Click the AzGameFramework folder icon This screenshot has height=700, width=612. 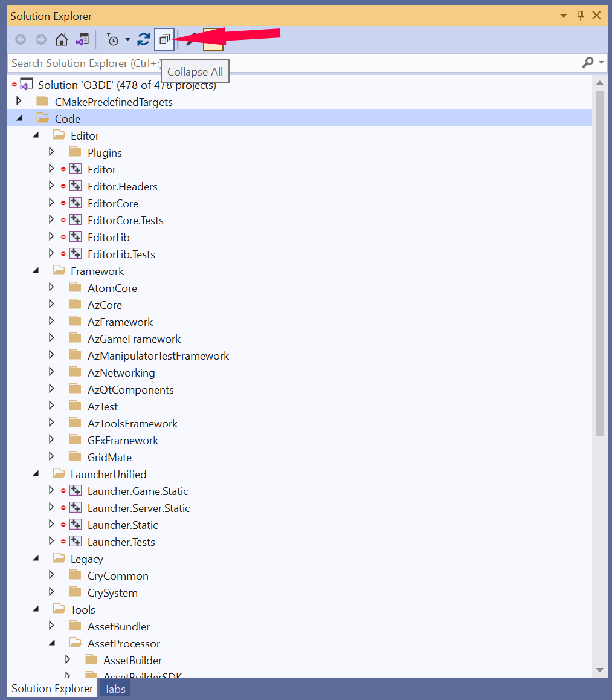click(76, 338)
